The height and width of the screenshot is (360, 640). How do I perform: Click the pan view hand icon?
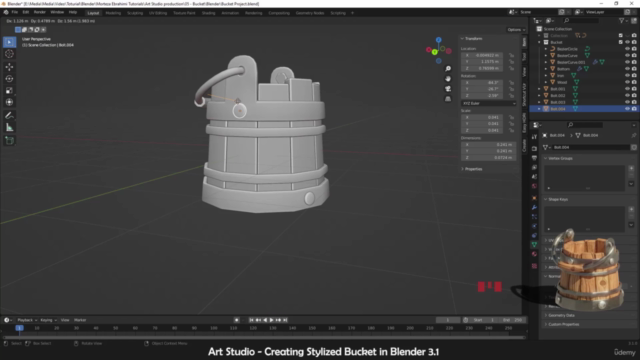[448, 79]
